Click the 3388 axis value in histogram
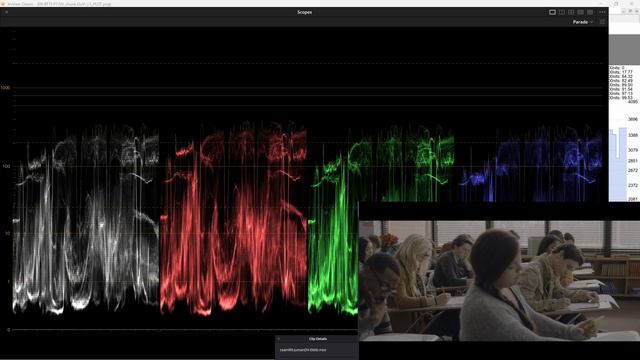The height and width of the screenshot is (360, 640). coord(633,135)
